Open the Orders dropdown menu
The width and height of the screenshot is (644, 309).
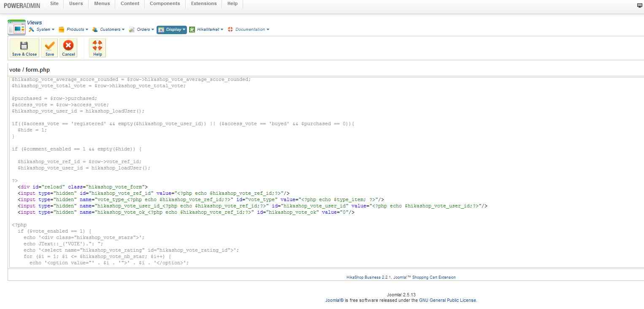(143, 30)
